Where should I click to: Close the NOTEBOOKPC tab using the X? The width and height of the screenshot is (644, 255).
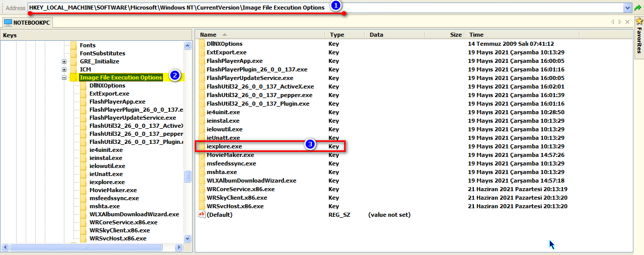pyautogui.click(x=627, y=22)
